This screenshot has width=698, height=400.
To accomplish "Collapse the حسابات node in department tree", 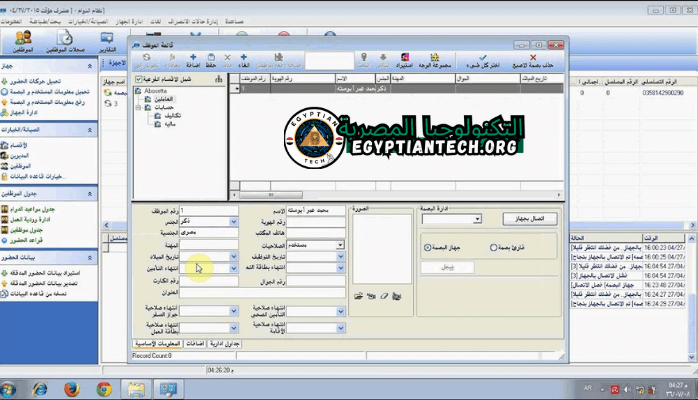I will tap(139, 108).
